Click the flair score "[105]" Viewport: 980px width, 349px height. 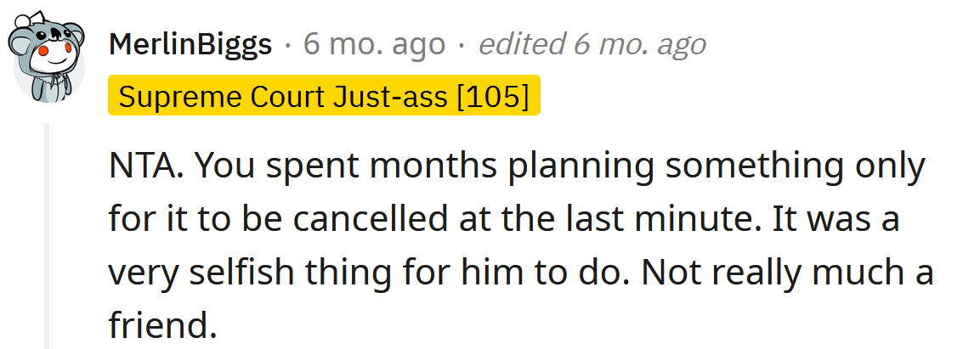[x=493, y=99]
